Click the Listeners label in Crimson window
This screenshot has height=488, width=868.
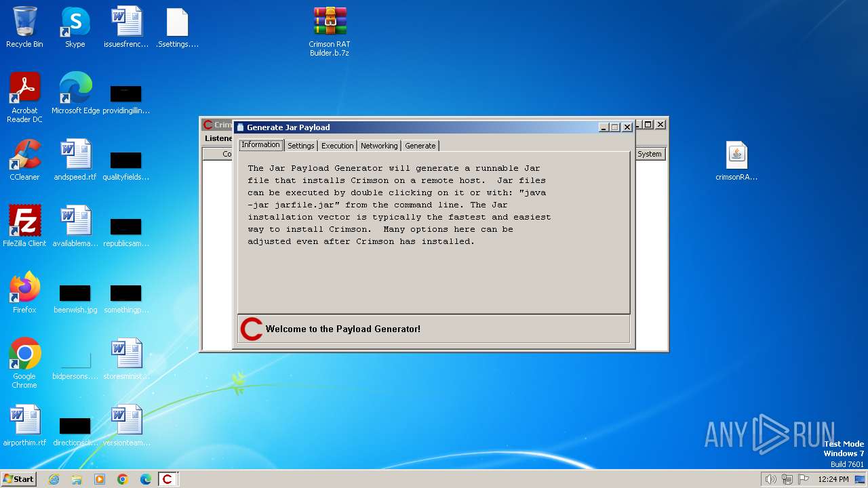click(x=218, y=138)
